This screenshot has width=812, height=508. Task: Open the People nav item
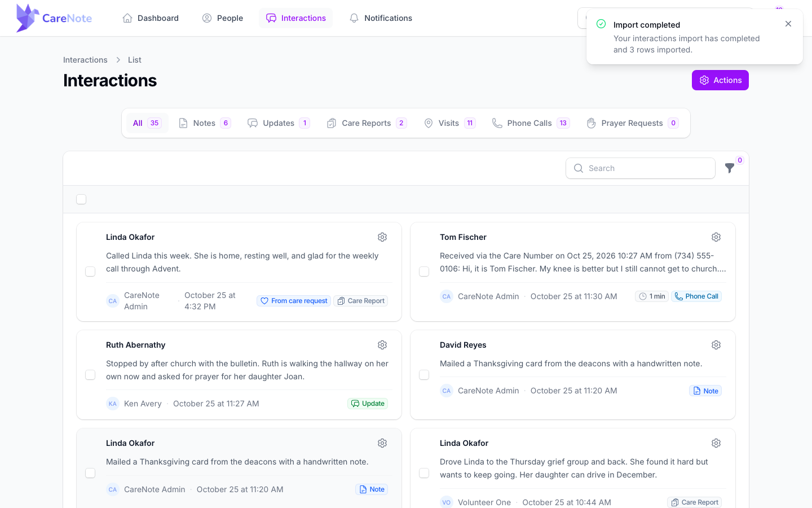click(x=223, y=18)
